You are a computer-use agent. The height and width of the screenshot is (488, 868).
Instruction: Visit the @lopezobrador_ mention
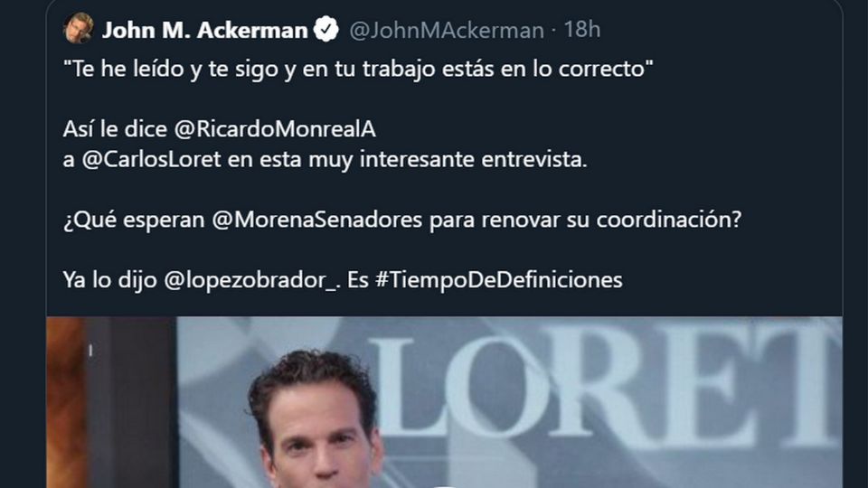(x=250, y=280)
